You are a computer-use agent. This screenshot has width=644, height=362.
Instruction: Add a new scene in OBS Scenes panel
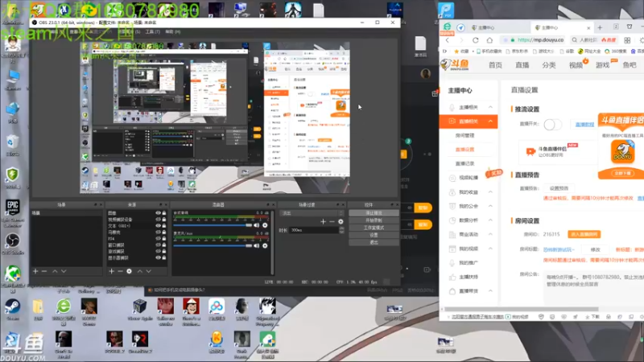point(35,271)
